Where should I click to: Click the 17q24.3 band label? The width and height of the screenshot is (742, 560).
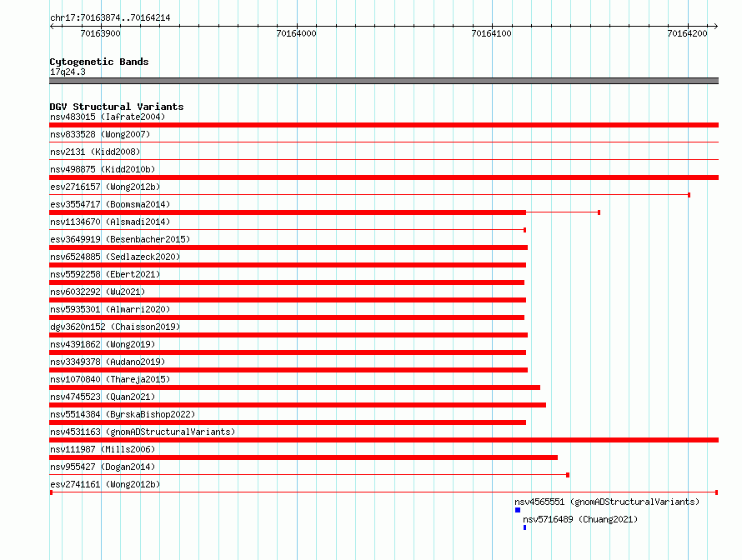tap(68, 72)
